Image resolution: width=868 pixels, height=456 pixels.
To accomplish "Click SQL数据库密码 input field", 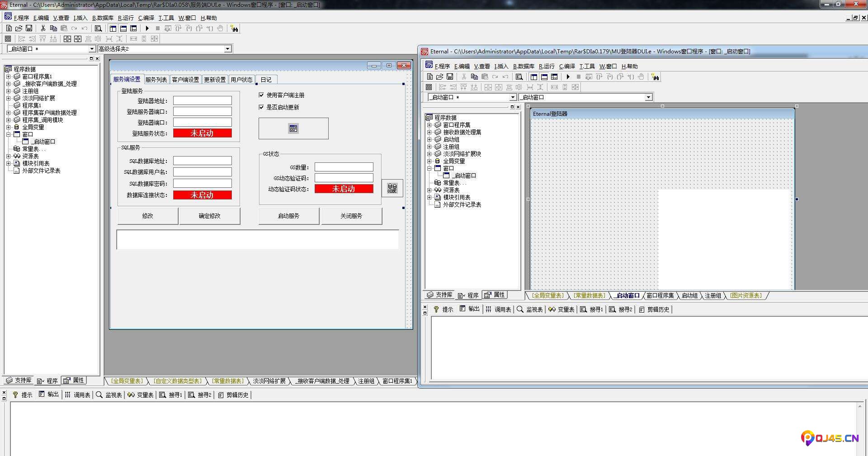I will (x=202, y=183).
